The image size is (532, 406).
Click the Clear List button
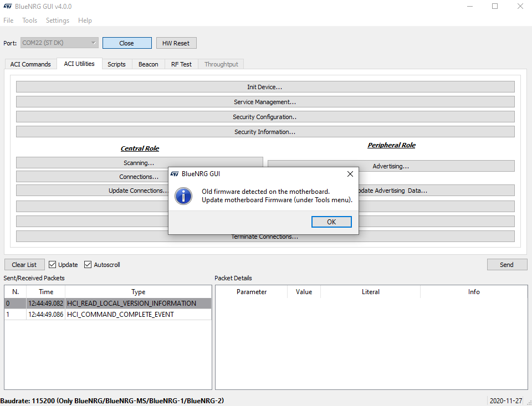(24, 265)
